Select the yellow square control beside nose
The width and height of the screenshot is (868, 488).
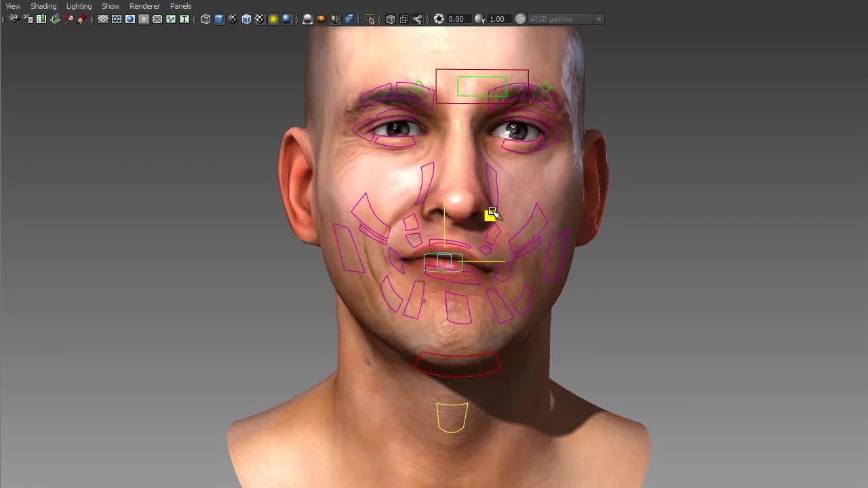point(490,216)
